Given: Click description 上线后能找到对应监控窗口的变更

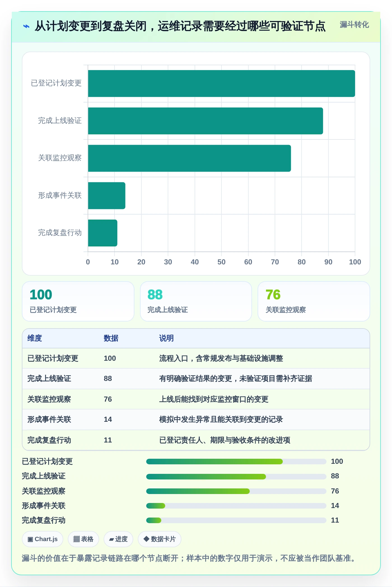Looking at the screenshot, I should pyautogui.click(x=214, y=399).
